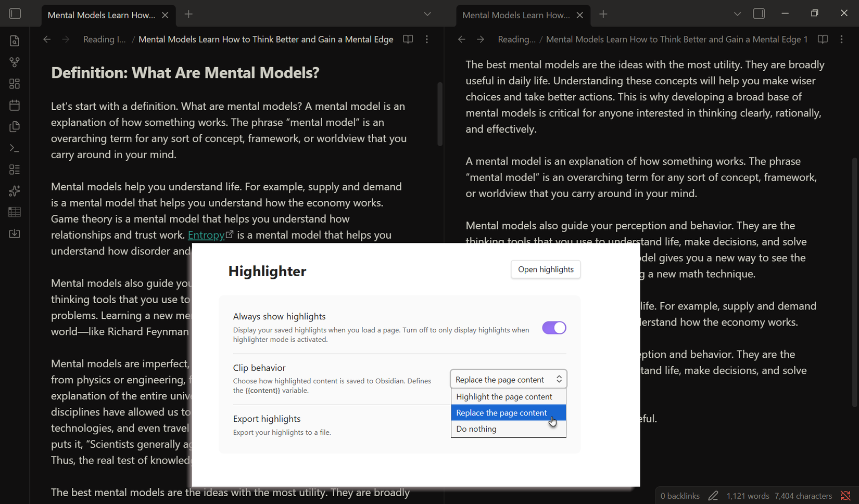Expand left tab group tab list chevron

pyautogui.click(x=427, y=15)
